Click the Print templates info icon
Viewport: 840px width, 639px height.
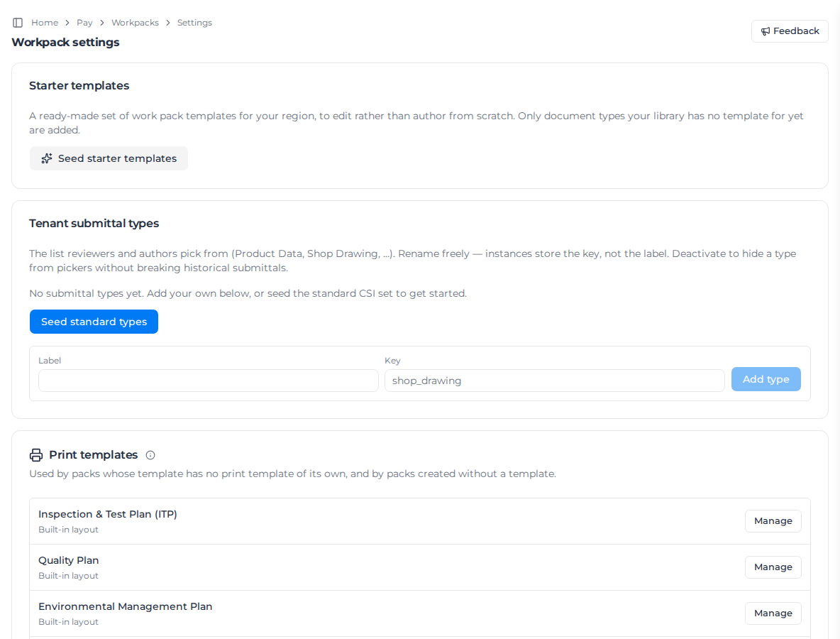click(150, 455)
